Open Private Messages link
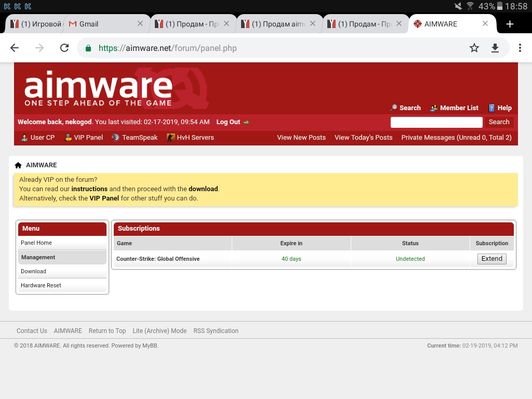The image size is (532, 399). pos(456,138)
